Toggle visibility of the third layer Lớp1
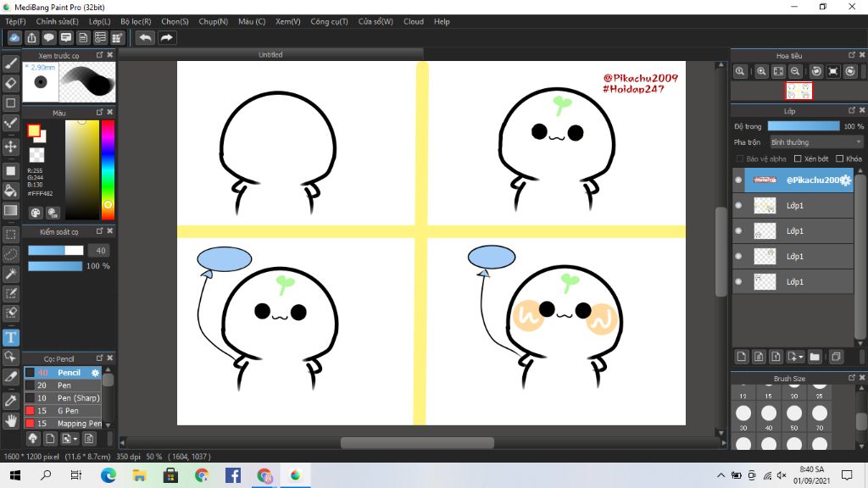The width and height of the screenshot is (868, 488). pos(738,230)
